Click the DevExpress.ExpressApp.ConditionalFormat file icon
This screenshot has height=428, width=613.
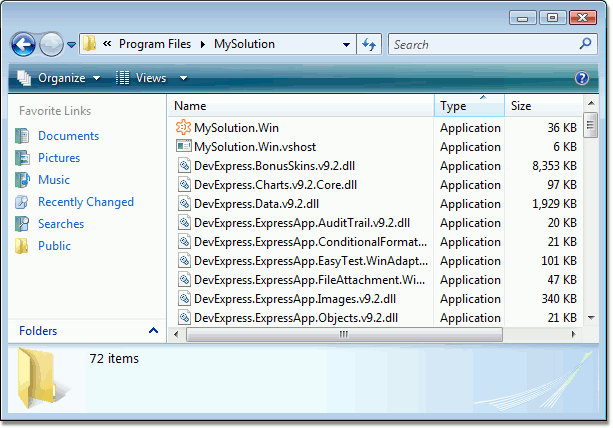[184, 241]
